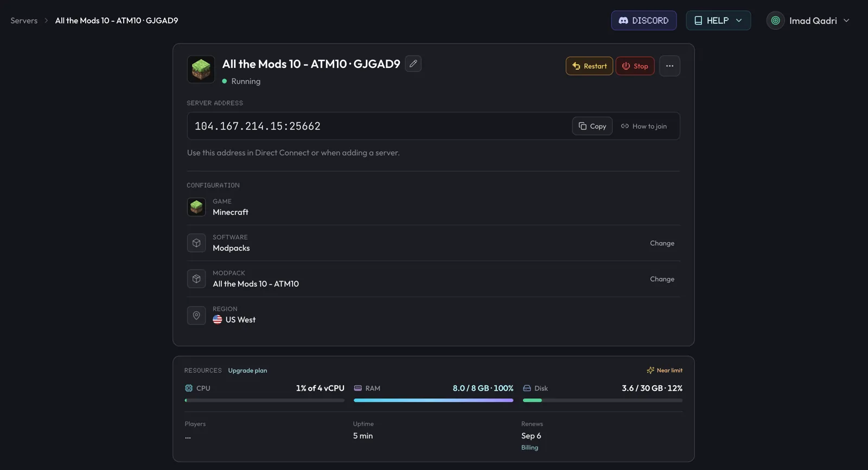Screen dimensions: 868x470
Task: Click the Help chevron arrow
Action: [738, 21]
